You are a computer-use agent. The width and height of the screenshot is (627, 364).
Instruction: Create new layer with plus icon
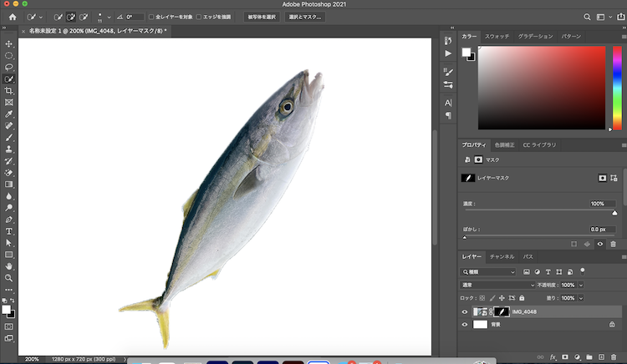point(601,357)
